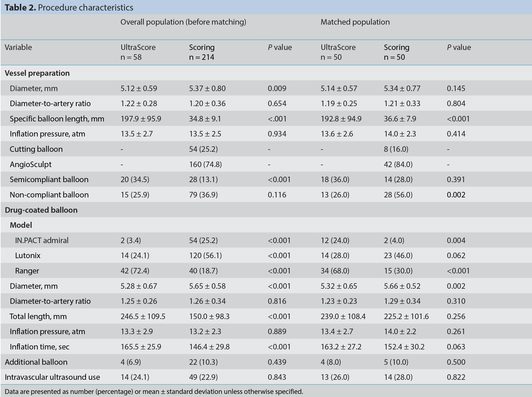Click the P value '0.843'
Viewport: 532px width, 397px height.
click(x=277, y=377)
